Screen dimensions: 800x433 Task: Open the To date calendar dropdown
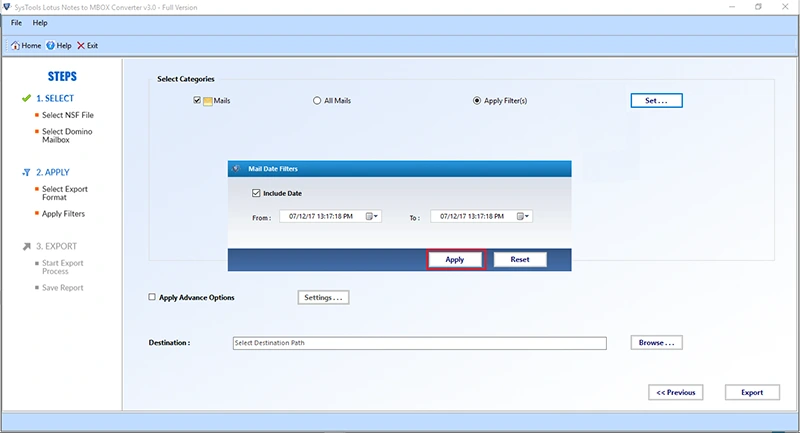523,216
